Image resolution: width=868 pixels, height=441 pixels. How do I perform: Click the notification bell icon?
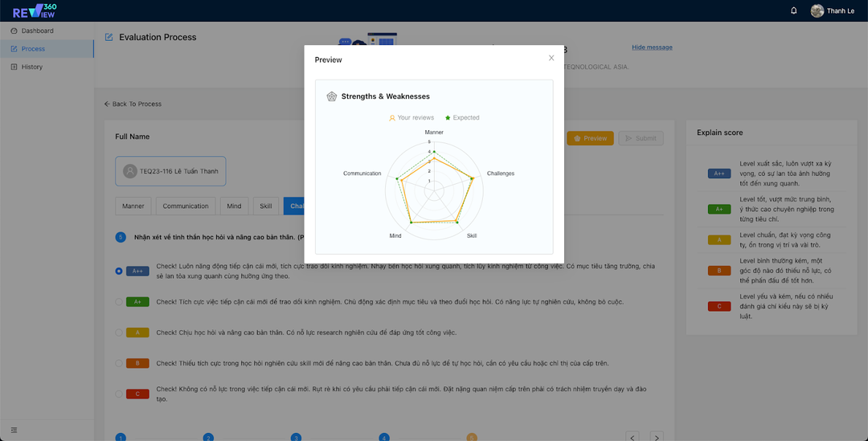coord(794,10)
